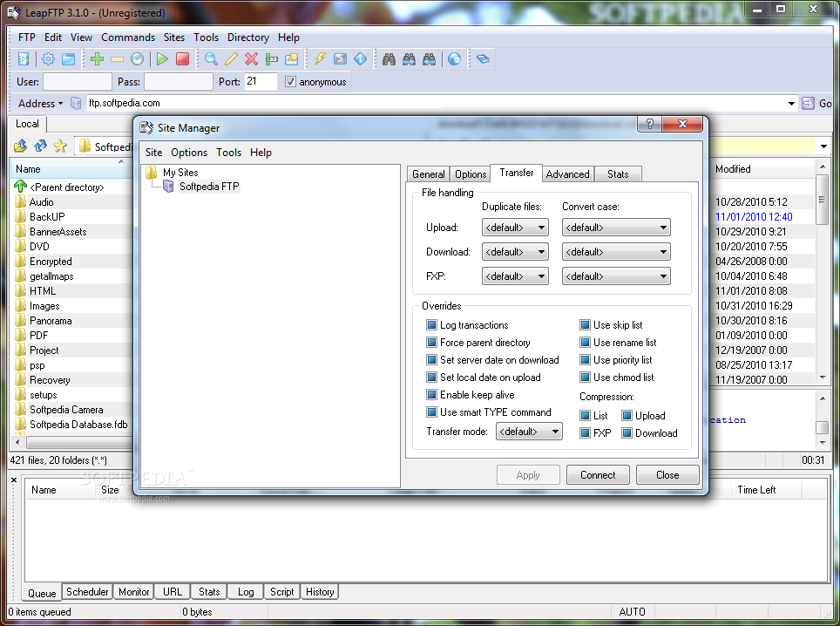Toggle Set local date on upload
The width and height of the screenshot is (840, 626).
(432, 378)
